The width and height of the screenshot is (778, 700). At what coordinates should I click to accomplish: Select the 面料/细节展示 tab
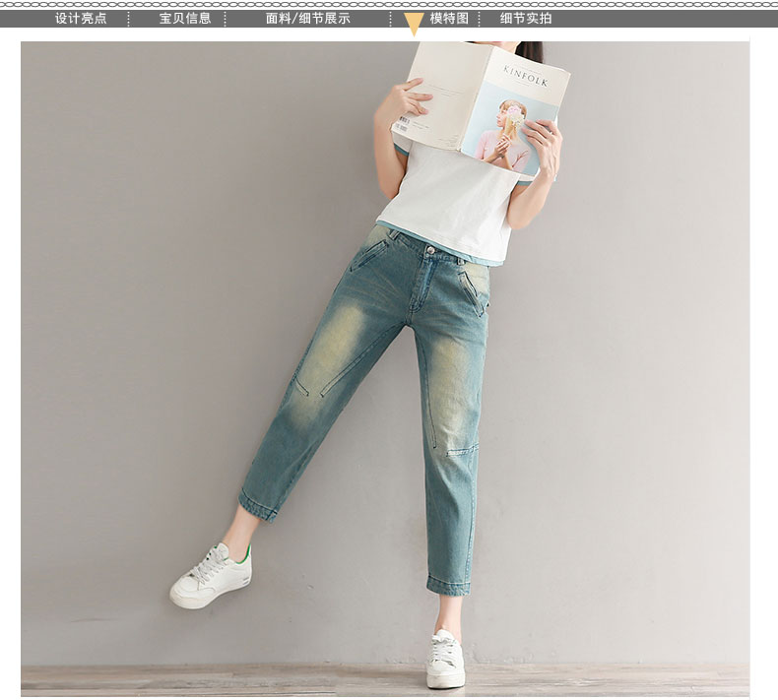tap(307, 19)
